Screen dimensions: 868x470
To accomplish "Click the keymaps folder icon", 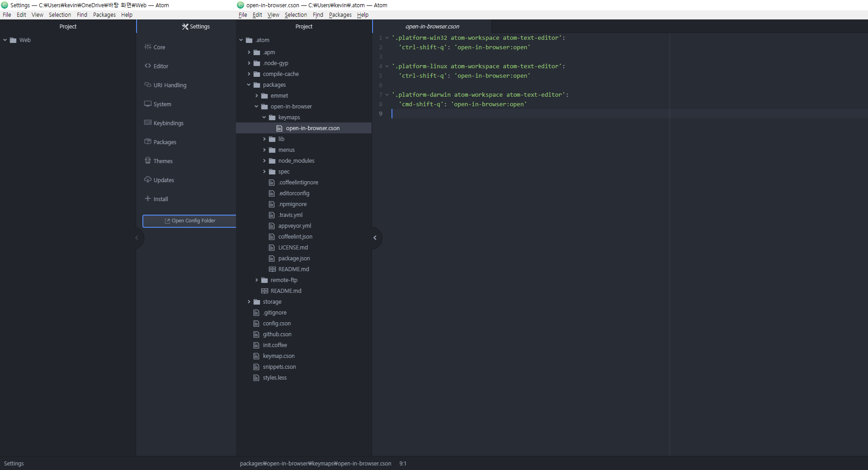I will pos(272,117).
